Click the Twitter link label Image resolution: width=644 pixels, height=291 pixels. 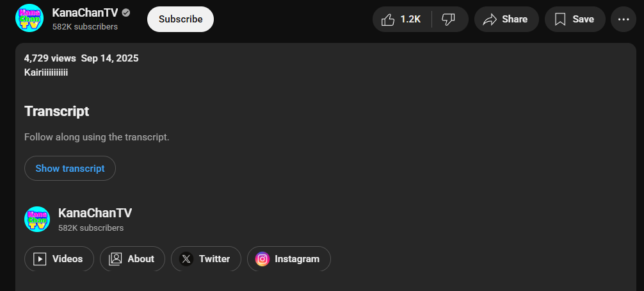(x=214, y=259)
